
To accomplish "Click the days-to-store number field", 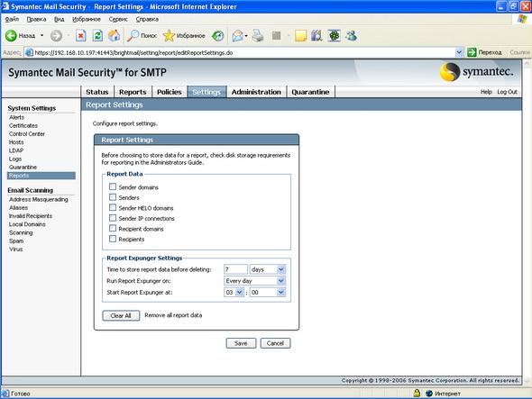I will 235,269.
